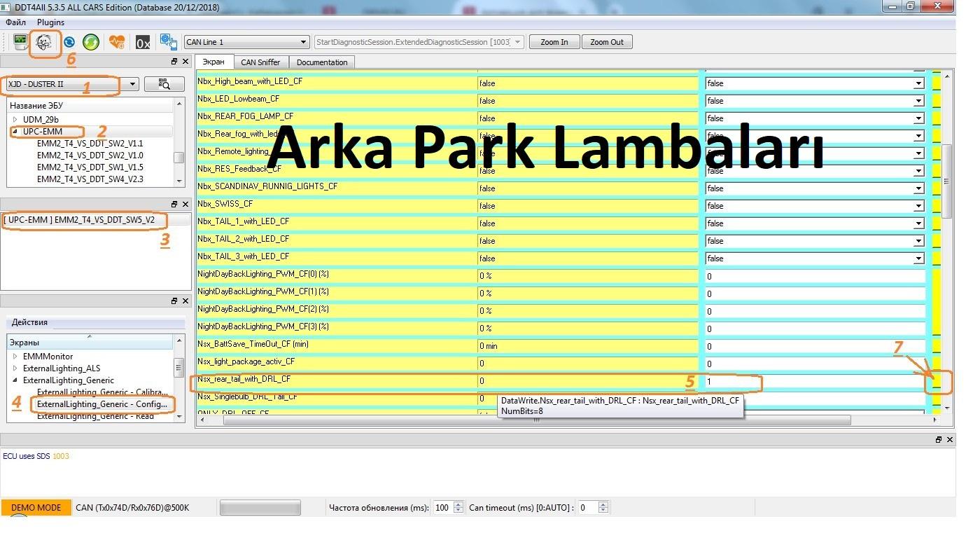The height and width of the screenshot is (545, 980).
Task: Click the Zoom In button
Action: 554,42
